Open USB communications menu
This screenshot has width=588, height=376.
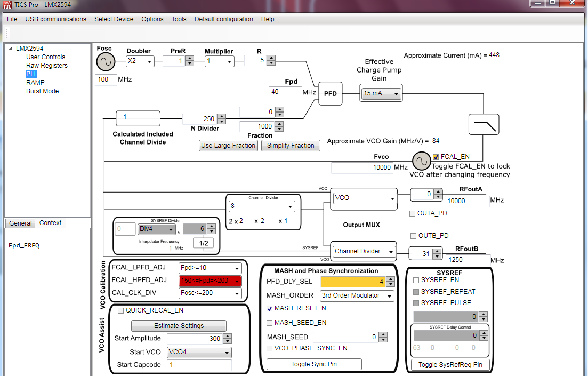point(55,19)
